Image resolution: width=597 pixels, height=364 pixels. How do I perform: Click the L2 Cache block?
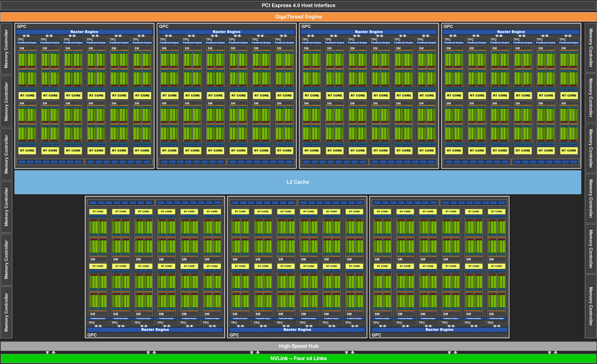(x=298, y=182)
